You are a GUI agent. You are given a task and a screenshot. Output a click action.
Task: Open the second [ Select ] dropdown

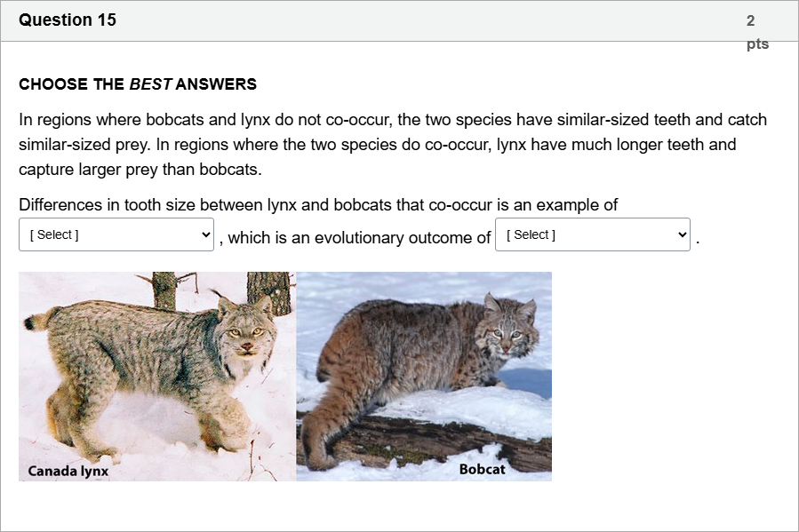point(592,234)
